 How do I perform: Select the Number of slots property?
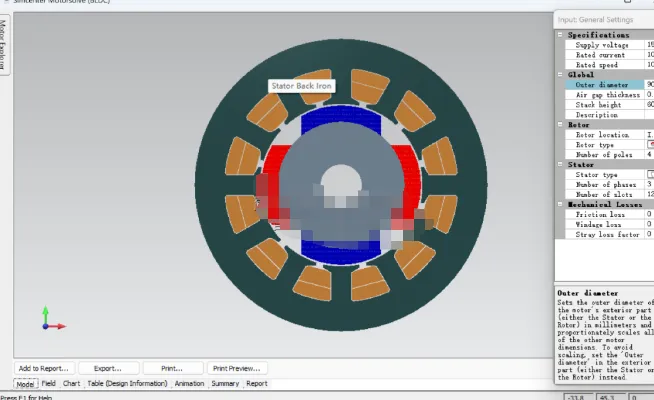(605, 194)
